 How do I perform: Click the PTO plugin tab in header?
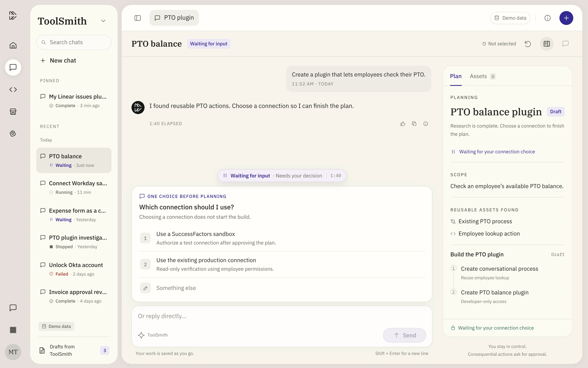[x=174, y=18]
